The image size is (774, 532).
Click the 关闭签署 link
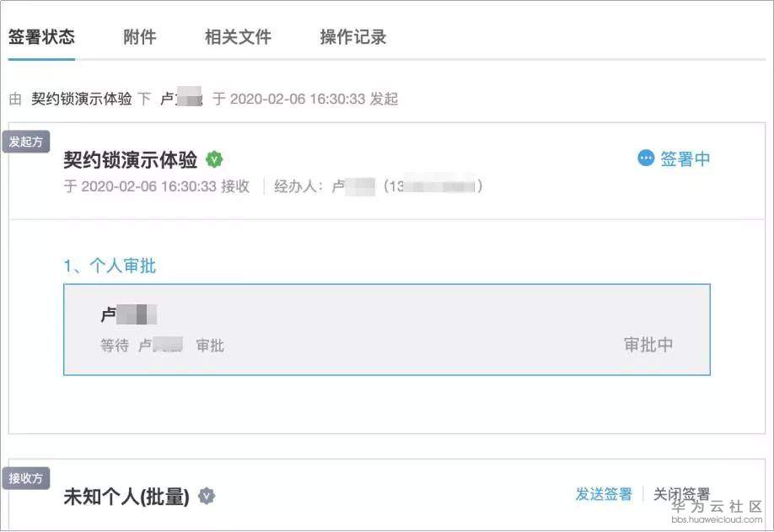coord(681,494)
